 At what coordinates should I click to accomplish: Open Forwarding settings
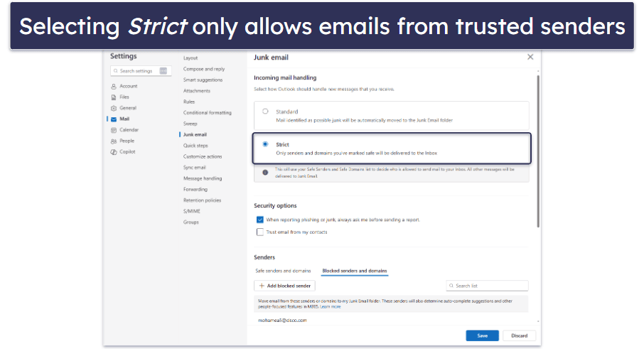click(195, 189)
